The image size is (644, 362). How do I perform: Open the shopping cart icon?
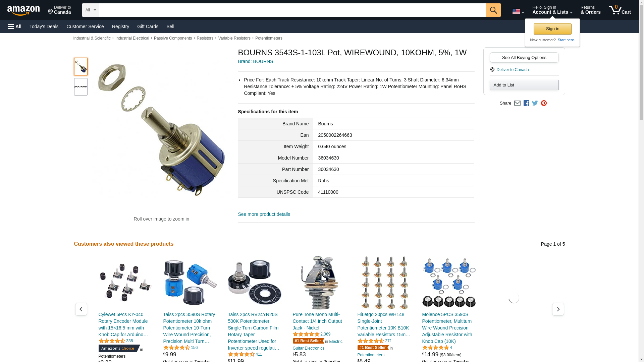tap(620, 10)
